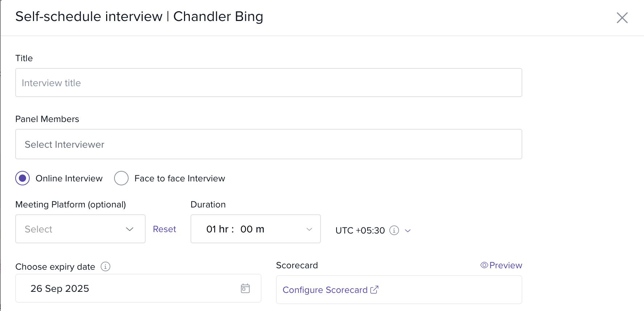
Task: Click the Select Interviewer panel members field
Action: (x=268, y=144)
